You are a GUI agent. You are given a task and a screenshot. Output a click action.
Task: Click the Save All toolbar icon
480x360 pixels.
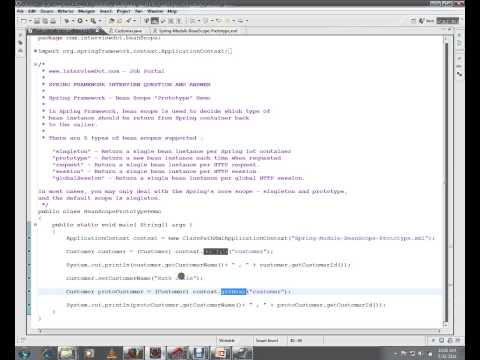point(45,21)
